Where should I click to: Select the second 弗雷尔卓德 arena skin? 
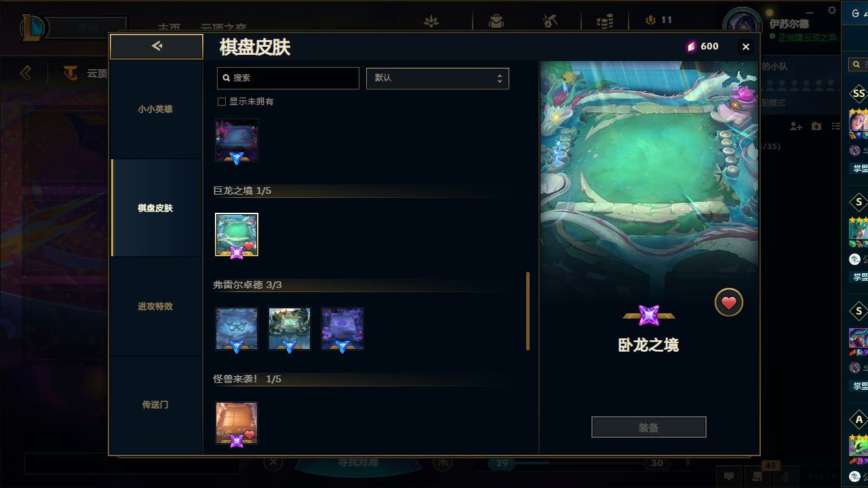click(290, 329)
